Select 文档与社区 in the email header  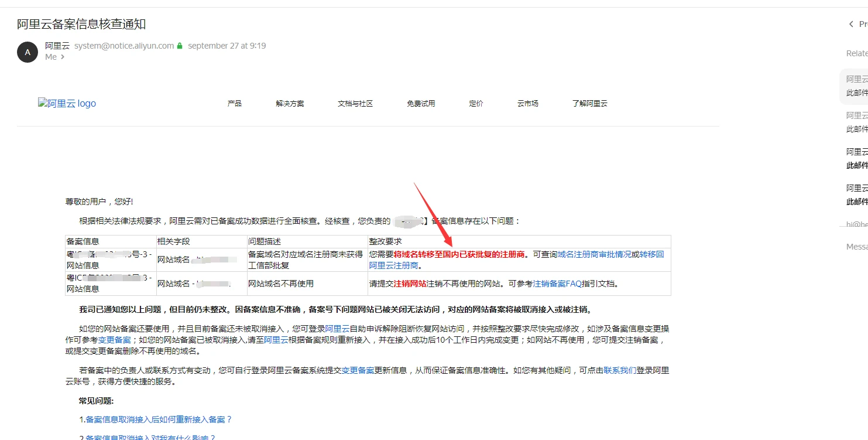[x=355, y=104]
